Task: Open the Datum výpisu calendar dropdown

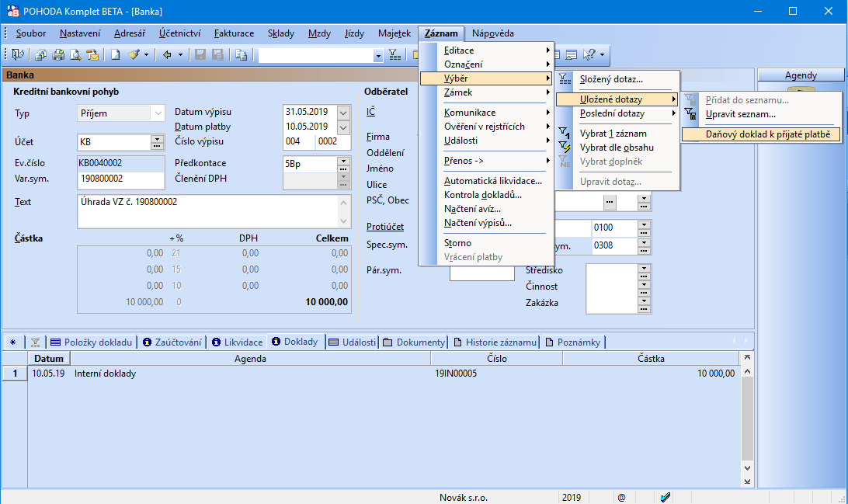Action: click(x=343, y=112)
